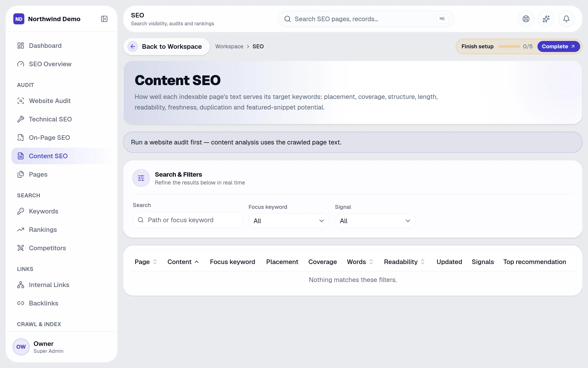Focus the Search SEO pages field

pyautogui.click(x=366, y=19)
